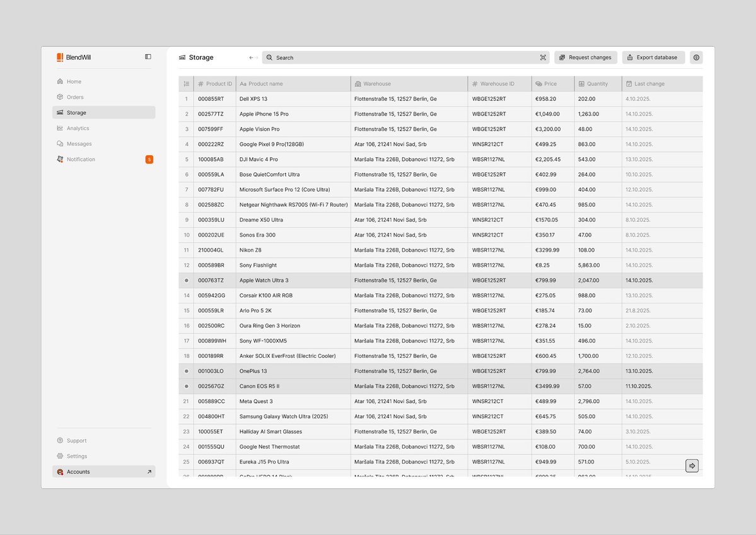Click the Accounts avatar icon
This screenshot has width=756, height=535.
pos(60,472)
